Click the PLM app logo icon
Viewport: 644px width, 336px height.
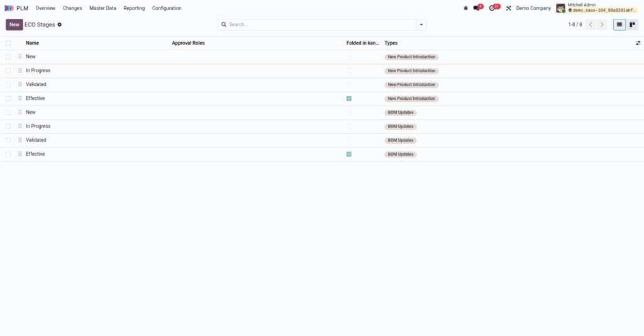pyautogui.click(x=9, y=8)
